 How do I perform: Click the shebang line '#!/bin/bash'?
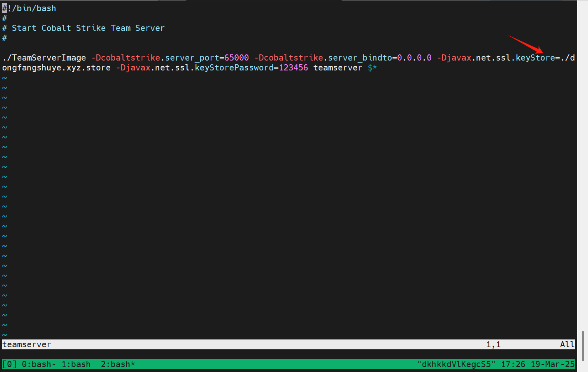pyautogui.click(x=29, y=8)
